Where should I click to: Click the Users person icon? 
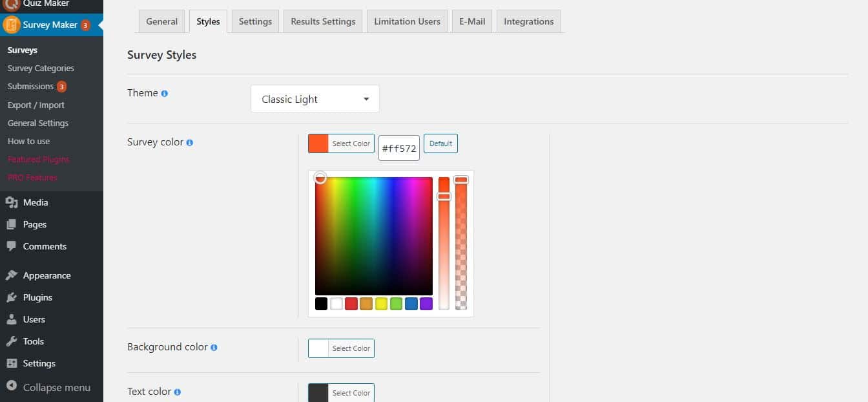pyautogui.click(x=11, y=319)
